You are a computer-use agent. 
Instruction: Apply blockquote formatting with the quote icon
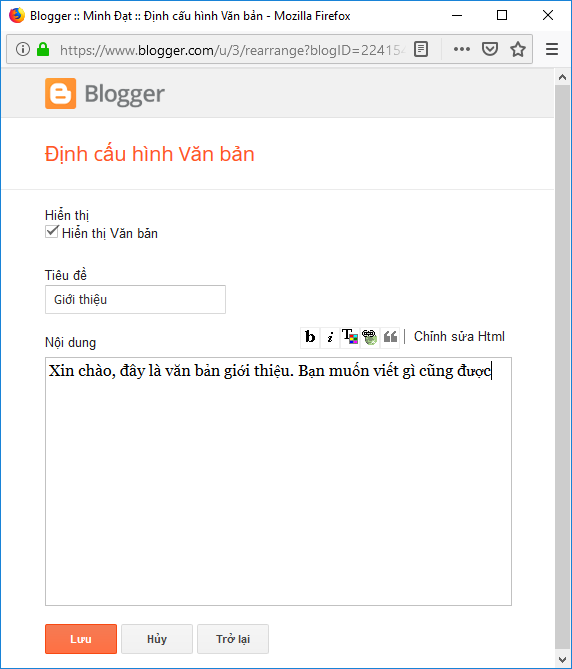click(390, 337)
